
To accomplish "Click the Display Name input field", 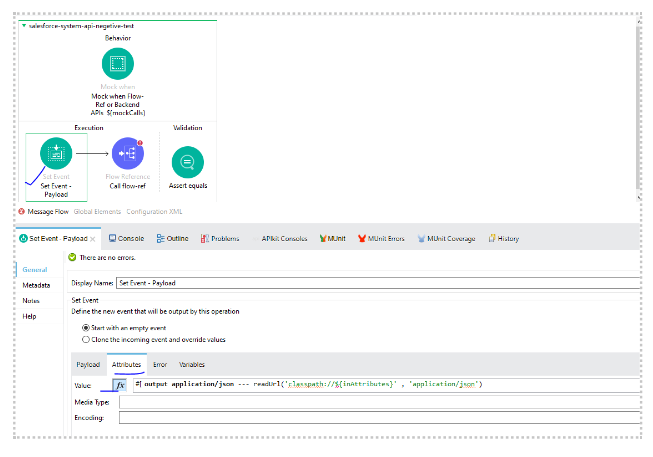I will (x=378, y=283).
